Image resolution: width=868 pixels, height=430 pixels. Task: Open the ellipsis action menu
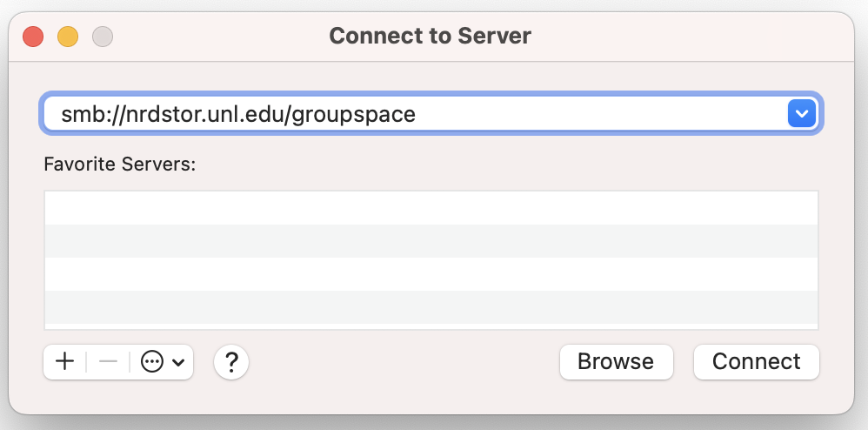[153, 362]
